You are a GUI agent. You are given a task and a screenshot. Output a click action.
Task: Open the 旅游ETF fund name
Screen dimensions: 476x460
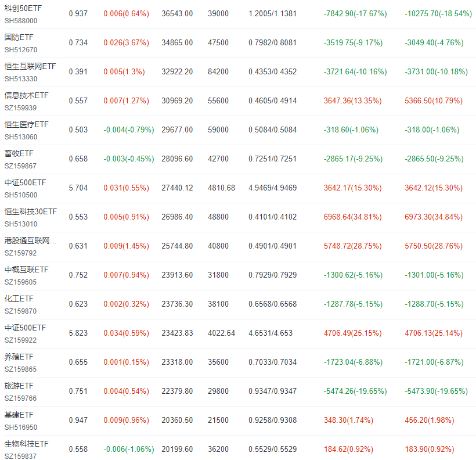point(19,386)
